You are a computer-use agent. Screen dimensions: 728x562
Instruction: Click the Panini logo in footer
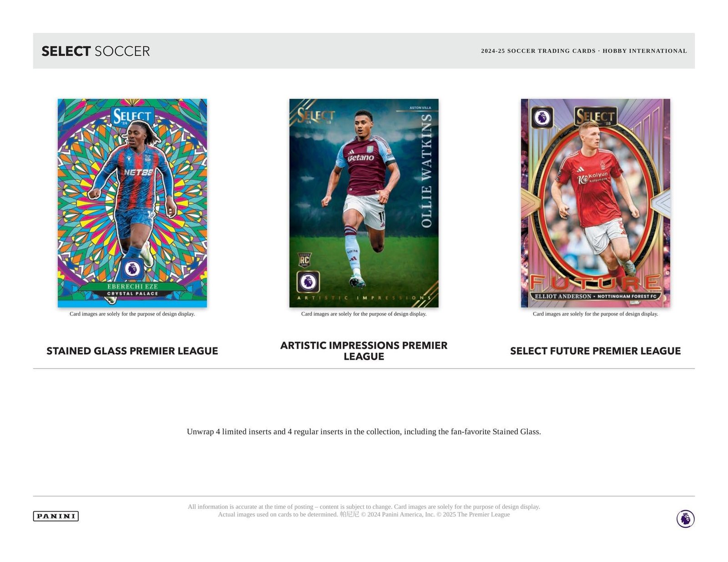(56, 516)
